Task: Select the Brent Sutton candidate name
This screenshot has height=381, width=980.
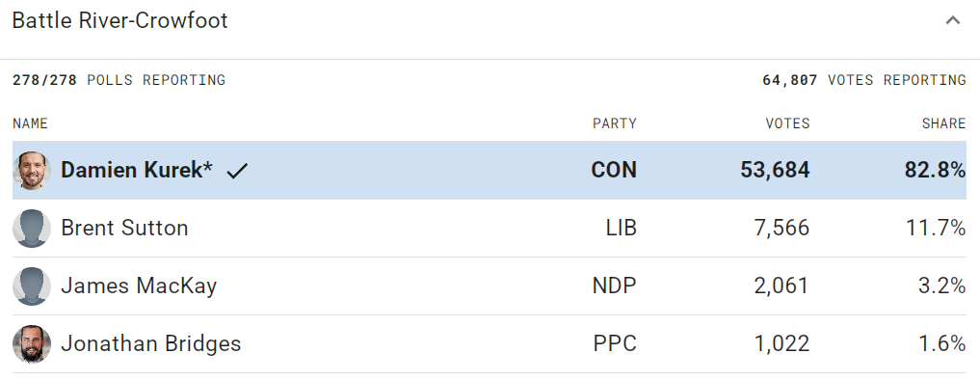Action: (x=124, y=228)
